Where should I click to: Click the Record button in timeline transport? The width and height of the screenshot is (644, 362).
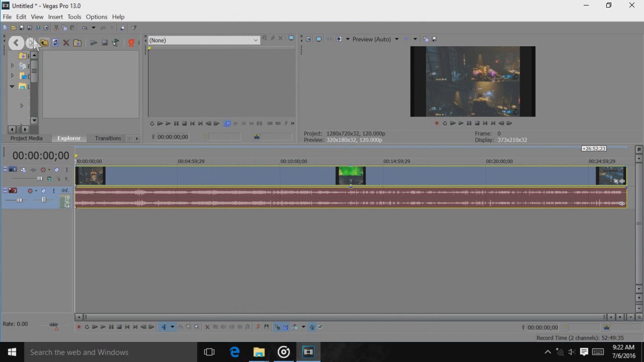coord(78,327)
